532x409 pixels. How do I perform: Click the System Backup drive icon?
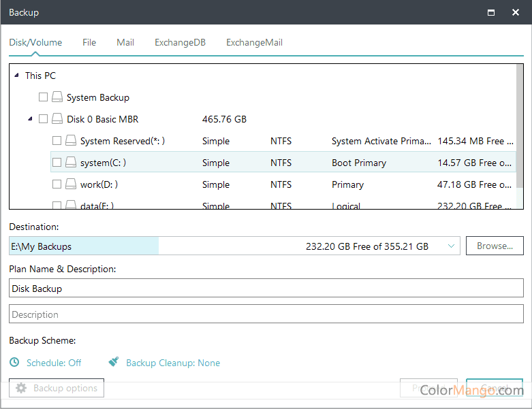pos(57,97)
